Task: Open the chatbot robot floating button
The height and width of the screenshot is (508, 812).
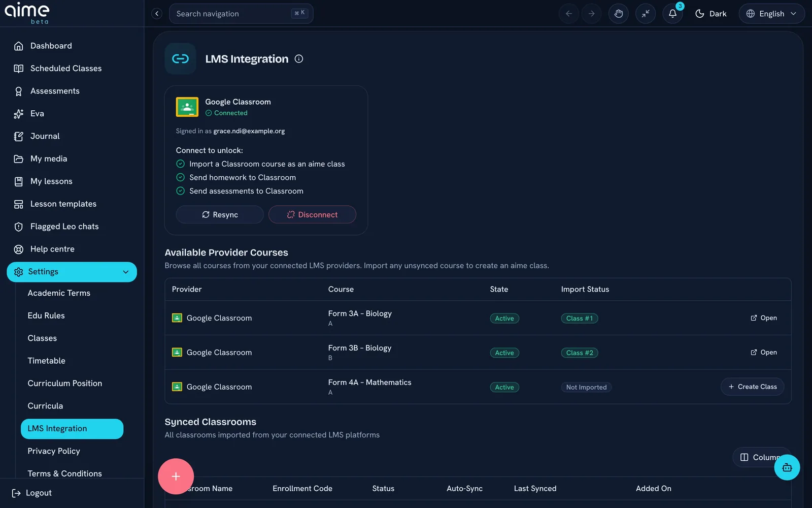Action: click(x=787, y=467)
